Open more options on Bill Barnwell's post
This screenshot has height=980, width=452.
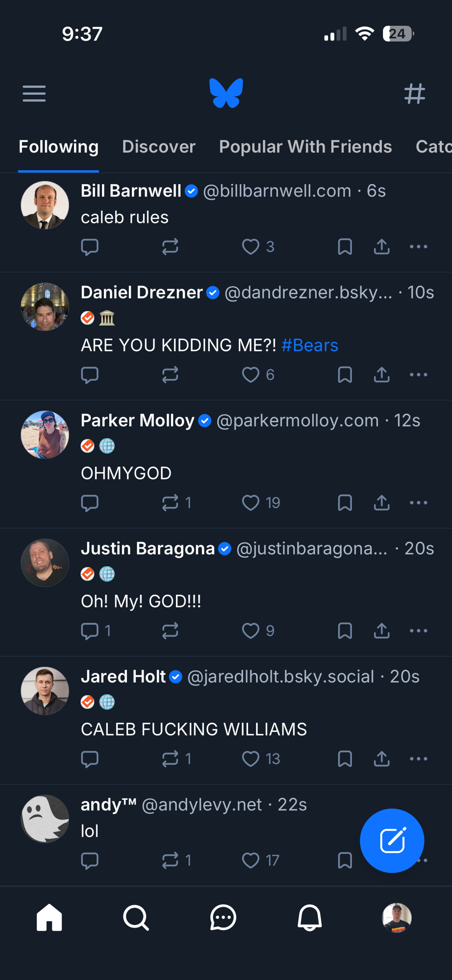(418, 247)
